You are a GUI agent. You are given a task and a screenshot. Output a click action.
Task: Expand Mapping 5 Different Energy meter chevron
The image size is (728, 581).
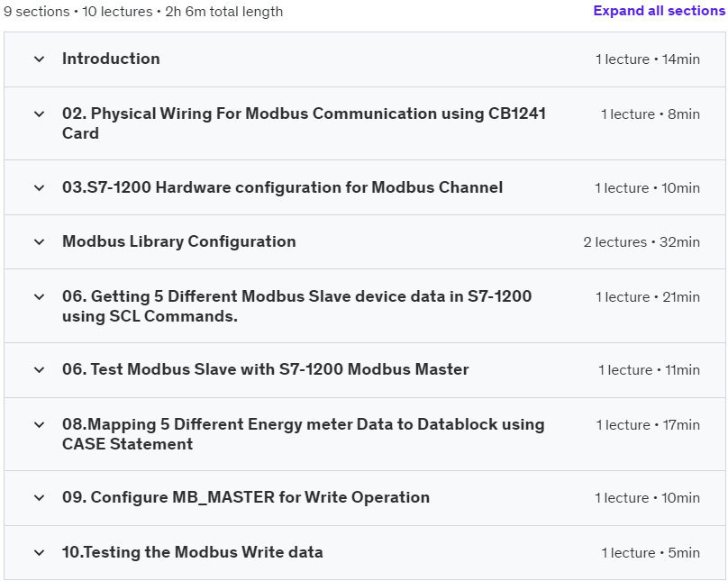pos(39,425)
